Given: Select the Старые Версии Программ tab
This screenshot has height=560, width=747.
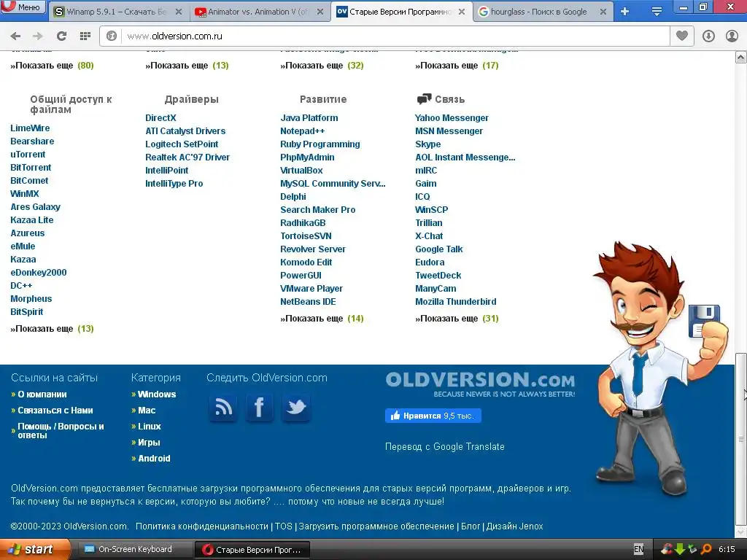Looking at the screenshot, I should (x=401, y=12).
